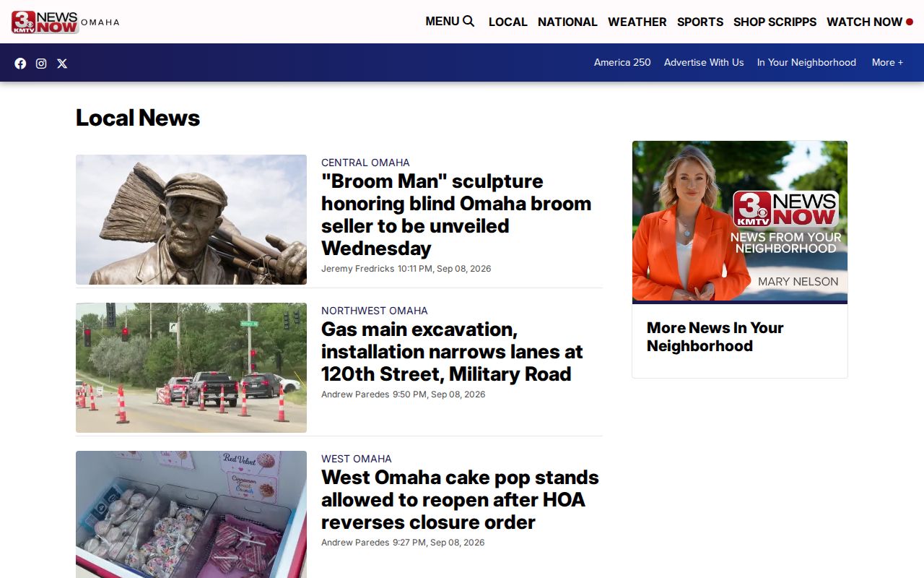924x578 pixels.
Task: Open the Advertise With Us link
Action: click(x=704, y=62)
